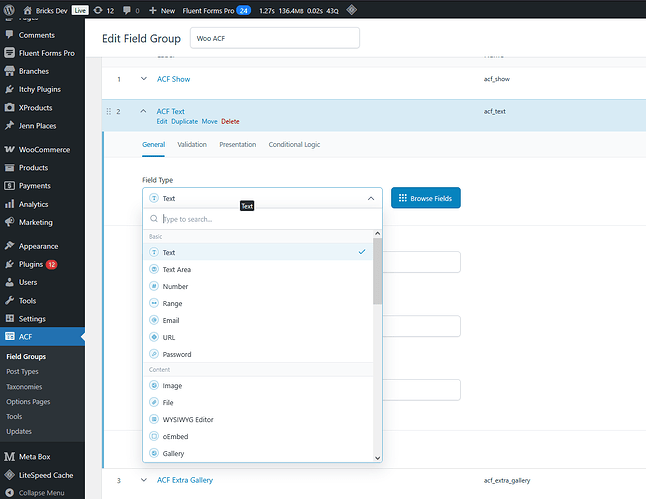Viewport: 646px width, 499px height.
Task: Open Post Types submenu
Action: point(22,371)
